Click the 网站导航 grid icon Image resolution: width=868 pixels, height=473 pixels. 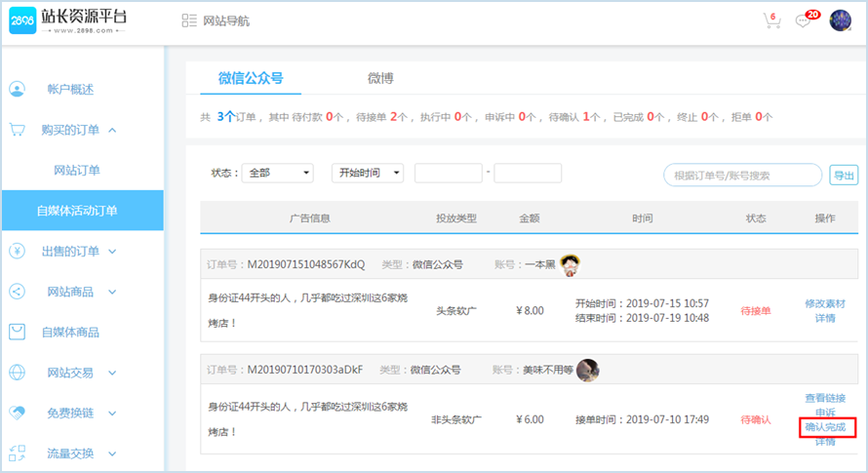click(x=189, y=20)
